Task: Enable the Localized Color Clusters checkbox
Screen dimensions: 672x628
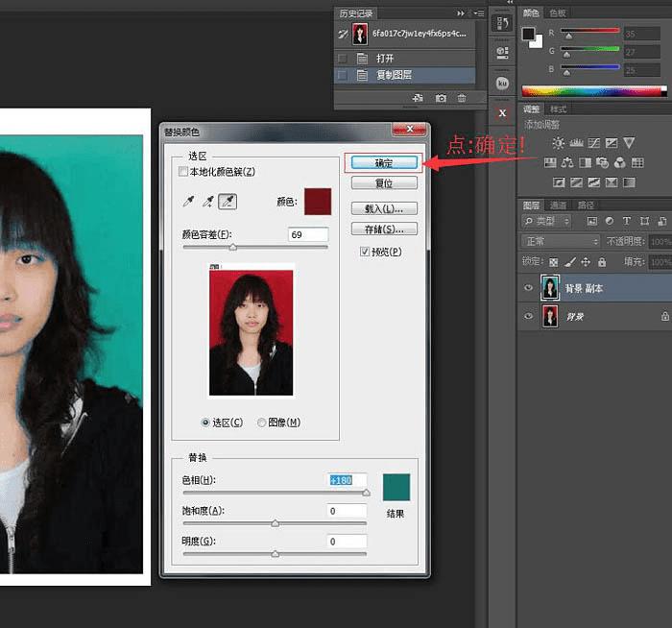Action: [184, 172]
